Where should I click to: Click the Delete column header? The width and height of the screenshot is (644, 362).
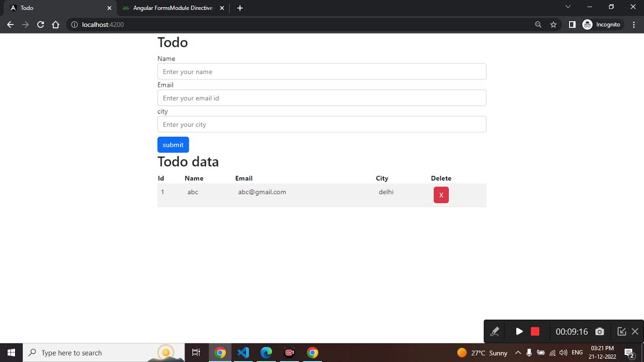click(441, 178)
